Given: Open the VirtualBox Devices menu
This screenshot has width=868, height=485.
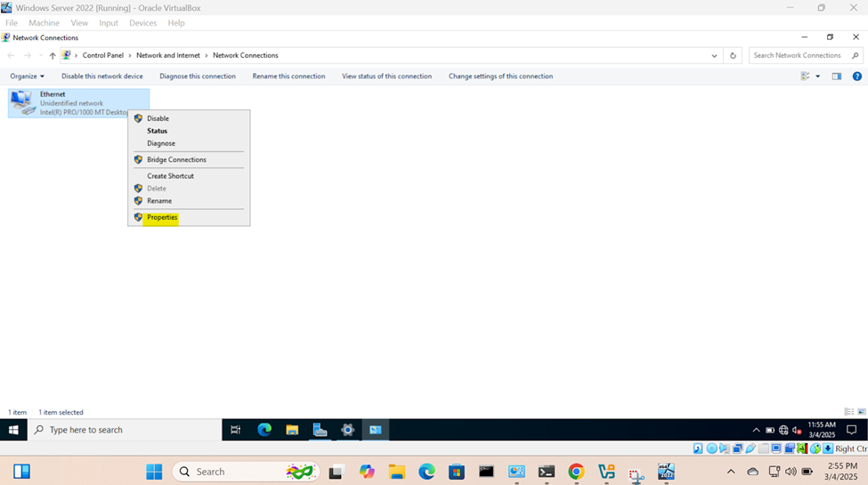Looking at the screenshot, I should coord(142,23).
